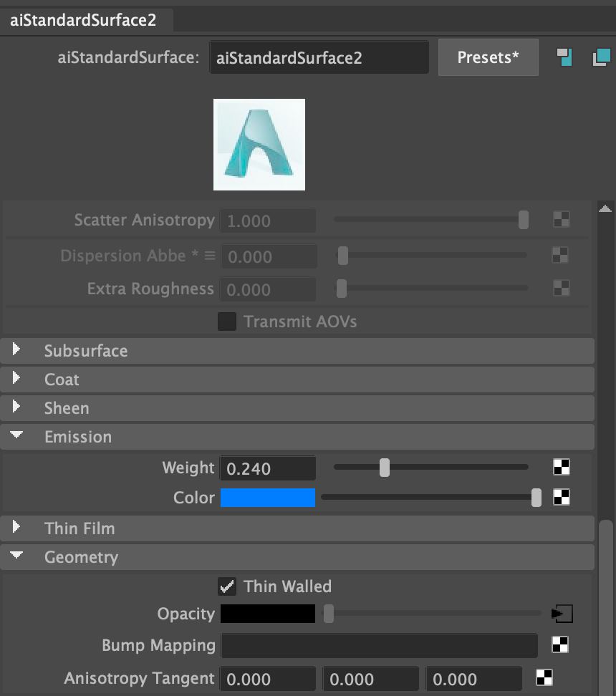
Task: Click the second Anisotropy Tangent value field
Action: click(x=371, y=679)
